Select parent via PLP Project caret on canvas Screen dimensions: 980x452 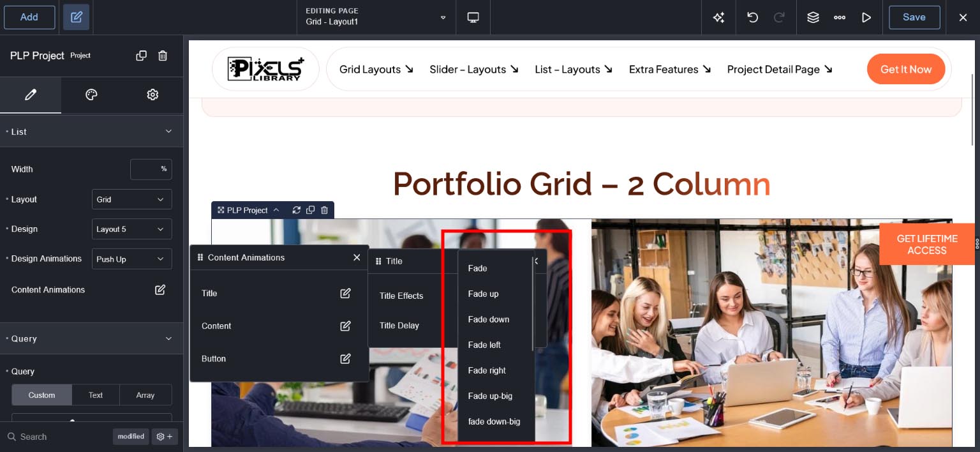276,210
